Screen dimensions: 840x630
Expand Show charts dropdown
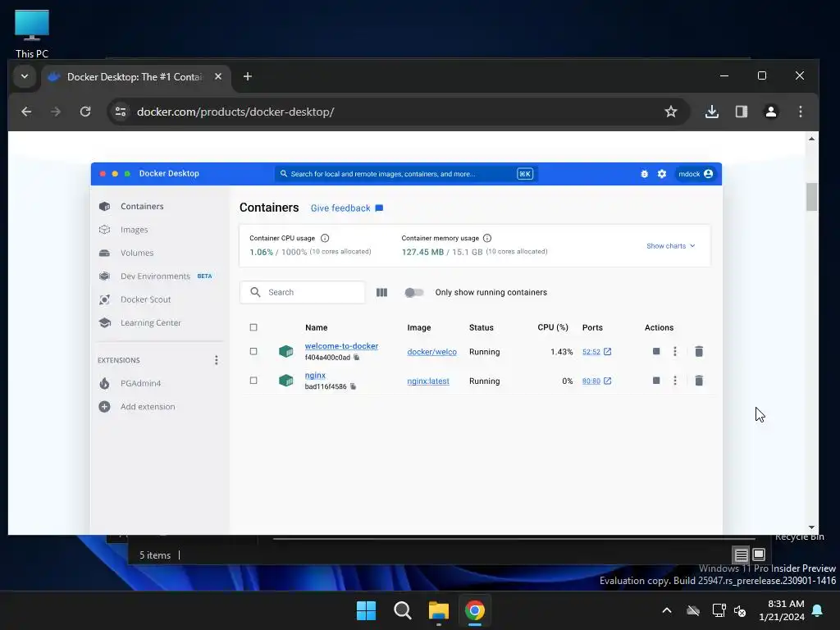click(671, 246)
